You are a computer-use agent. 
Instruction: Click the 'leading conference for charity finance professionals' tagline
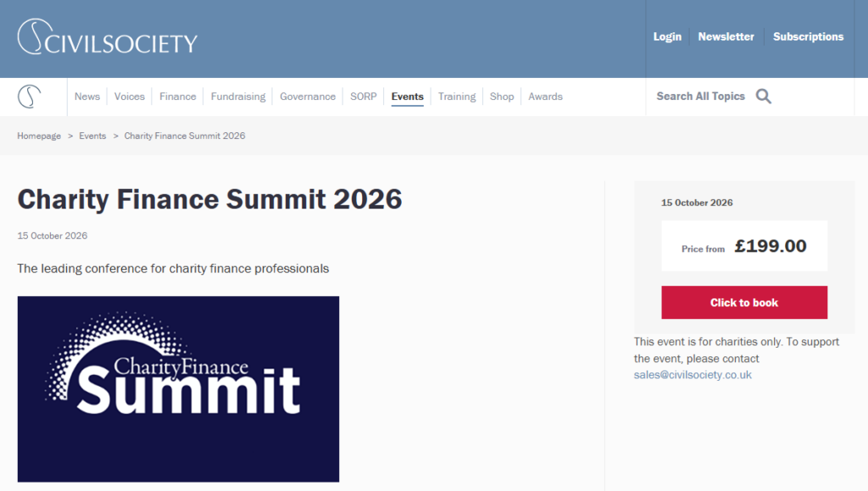coord(173,269)
